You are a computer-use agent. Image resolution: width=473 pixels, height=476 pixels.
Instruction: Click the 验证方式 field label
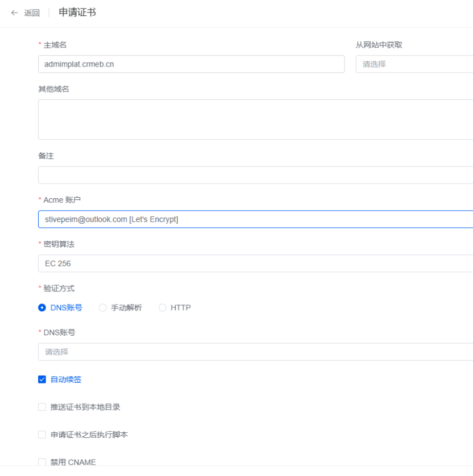click(x=59, y=289)
